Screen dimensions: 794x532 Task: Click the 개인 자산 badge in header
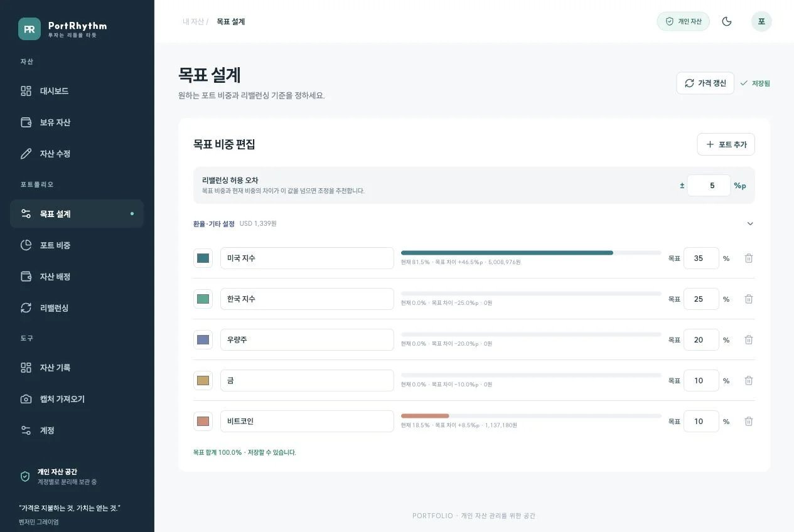[x=683, y=21]
